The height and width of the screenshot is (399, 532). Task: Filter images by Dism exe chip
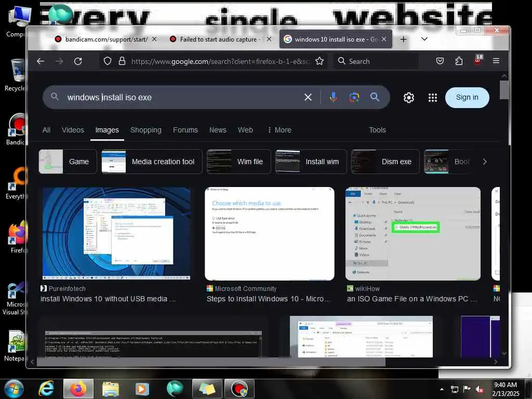385,162
